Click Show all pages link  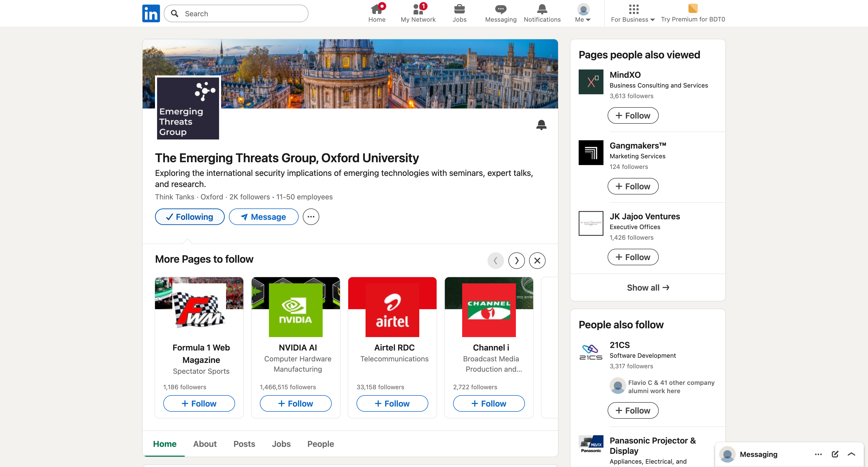click(x=648, y=287)
